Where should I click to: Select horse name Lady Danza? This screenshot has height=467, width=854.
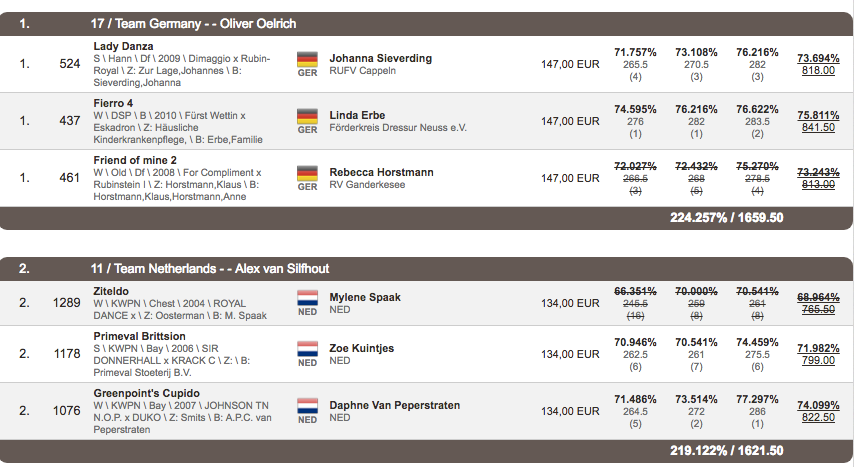pos(123,46)
